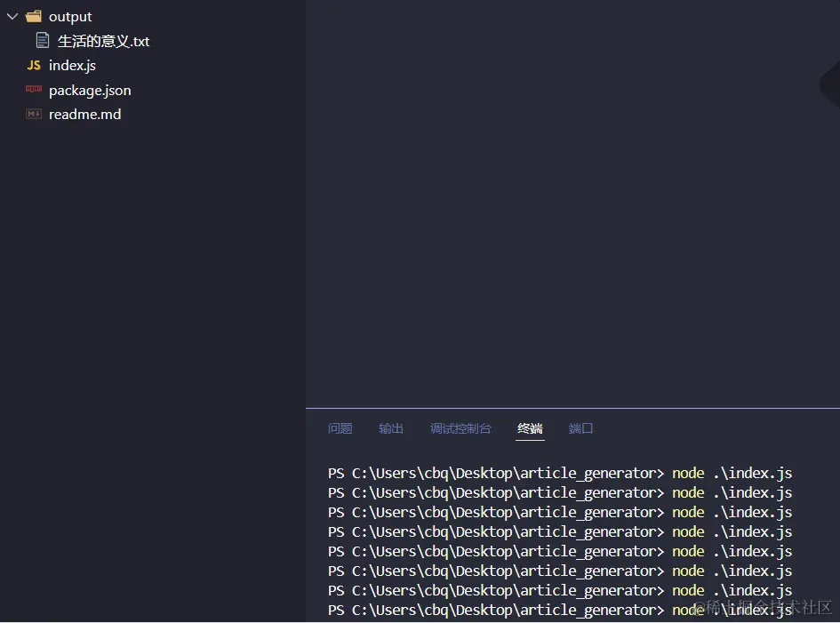This screenshot has height=623, width=840.
Task: Click the markdown icon of readme.md
Action: (x=34, y=114)
